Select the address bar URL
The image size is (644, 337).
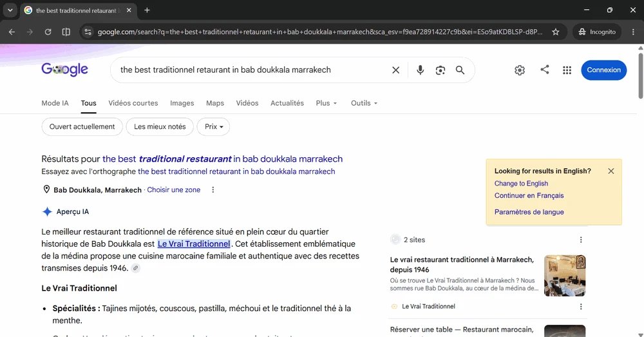coord(319,32)
